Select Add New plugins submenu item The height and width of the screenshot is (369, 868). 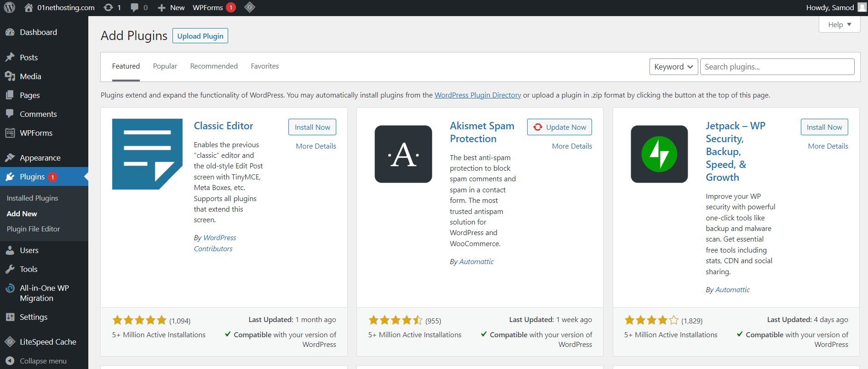[22, 213]
